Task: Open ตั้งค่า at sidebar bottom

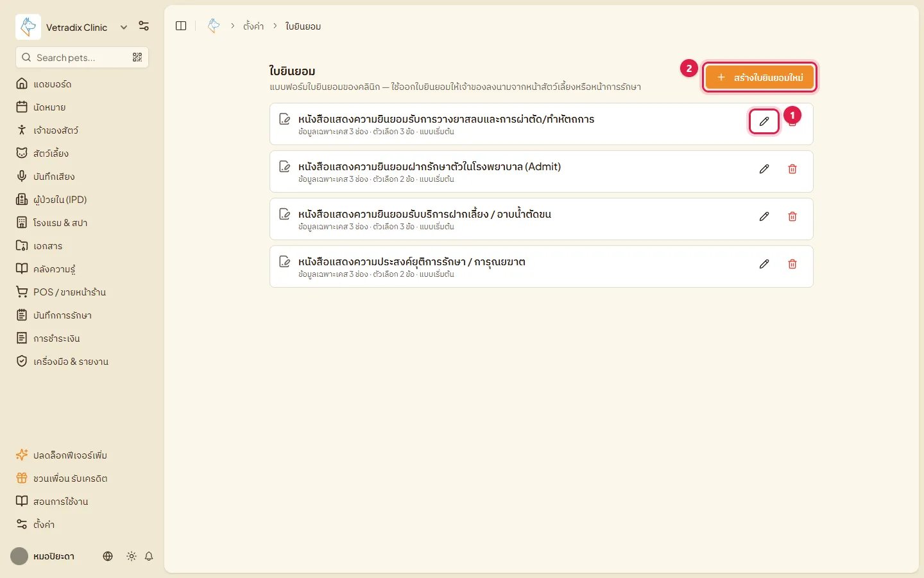Action: (x=82, y=525)
